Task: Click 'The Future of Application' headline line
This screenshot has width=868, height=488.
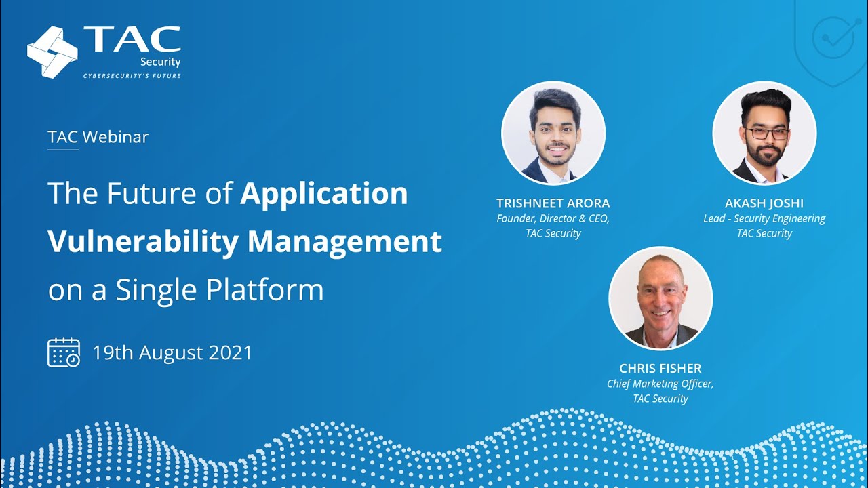Action: pyautogui.click(x=228, y=194)
